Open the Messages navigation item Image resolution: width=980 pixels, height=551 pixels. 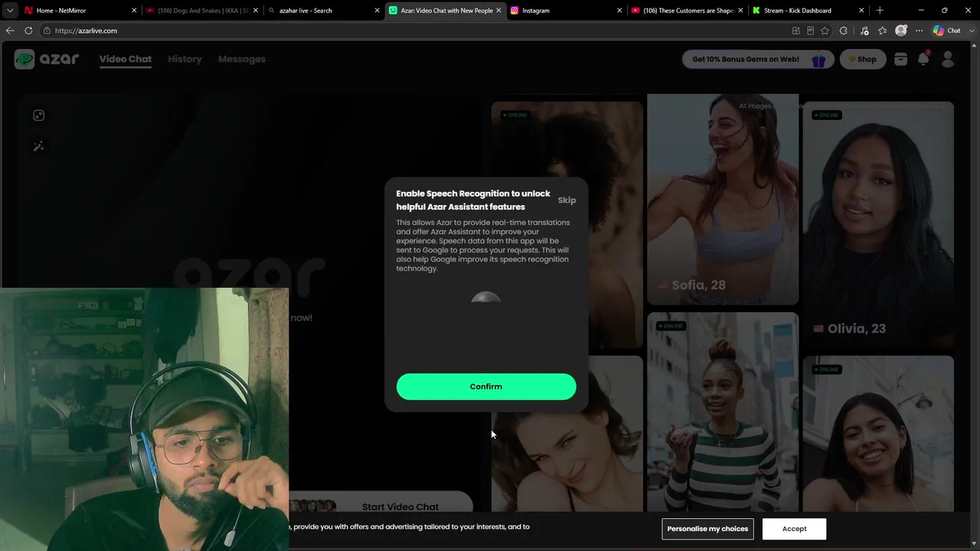tap(242, 59)
